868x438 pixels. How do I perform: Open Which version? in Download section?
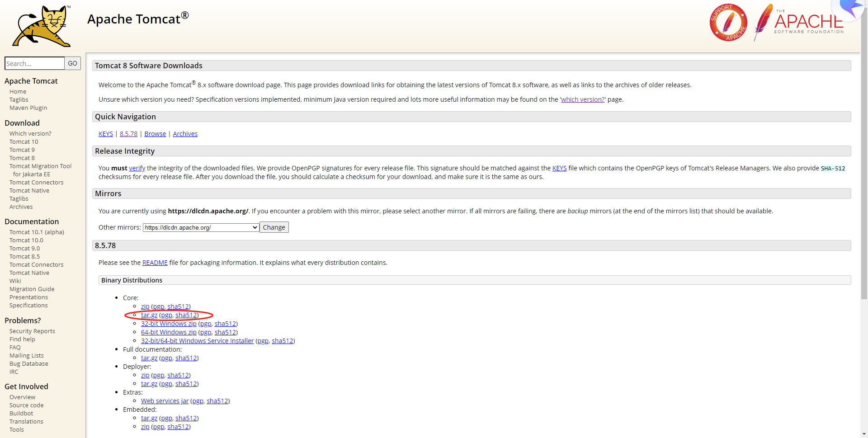30,134
